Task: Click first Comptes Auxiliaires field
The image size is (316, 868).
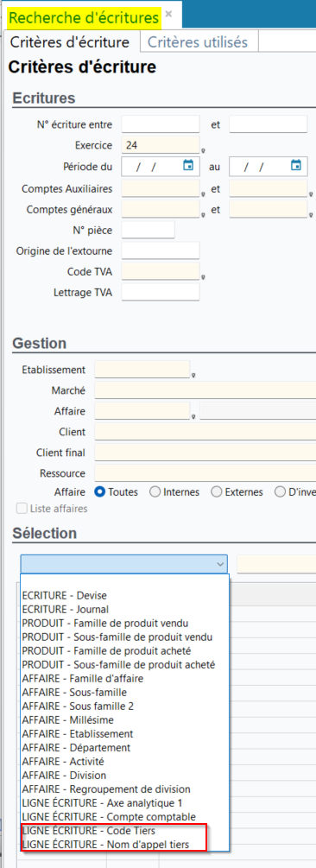Action: click(160, 188)
